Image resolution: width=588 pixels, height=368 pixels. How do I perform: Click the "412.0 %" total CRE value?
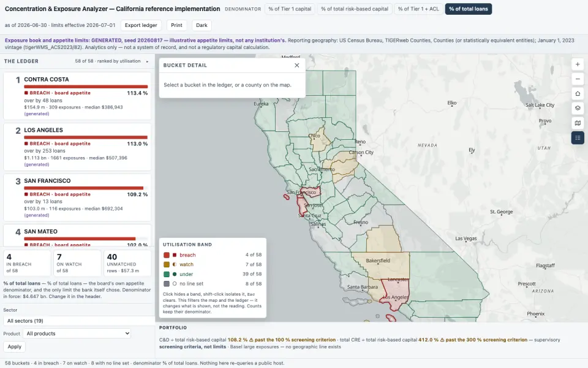(429, 340)
